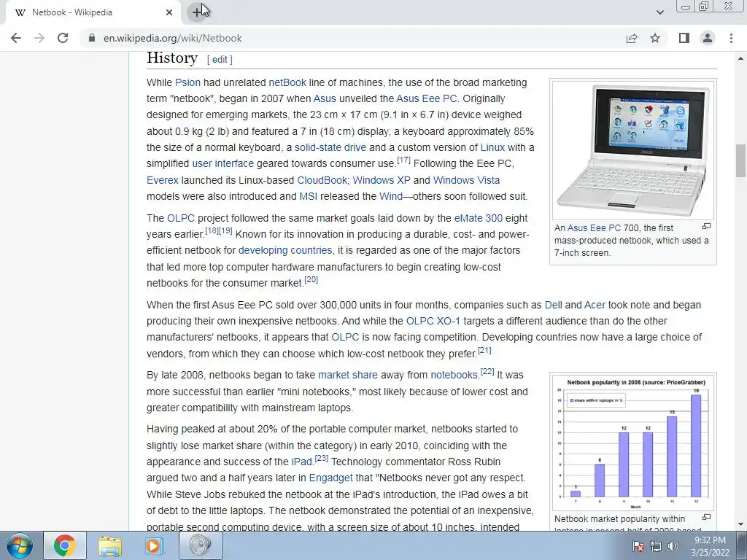Screen dimensions: 747x560
Task: Open OLPC link in second paragraph
Action: pyautogui.click(x=181, y=218)
